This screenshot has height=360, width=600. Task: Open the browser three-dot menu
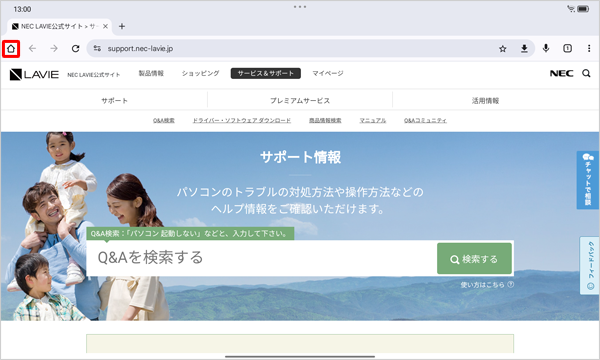589,48
